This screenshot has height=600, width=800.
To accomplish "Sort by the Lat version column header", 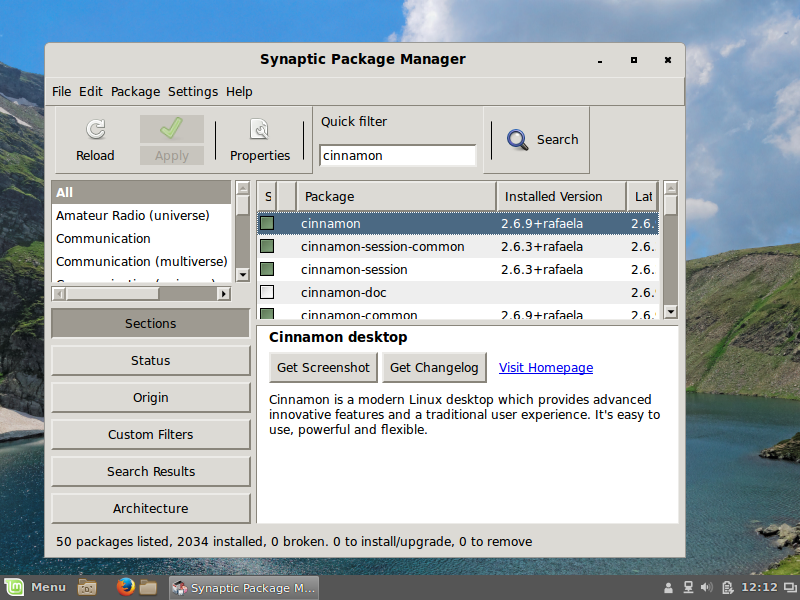I will click(x=643, y=196).
